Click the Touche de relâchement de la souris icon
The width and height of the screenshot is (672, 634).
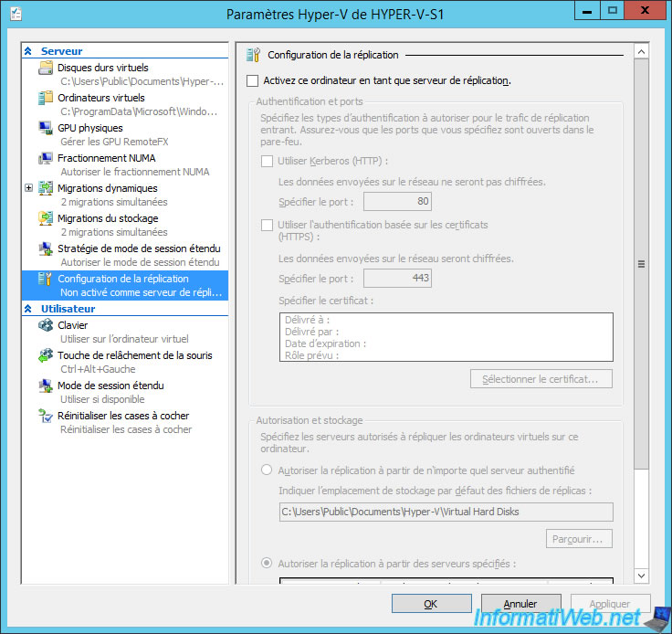(x=46, y=355)
